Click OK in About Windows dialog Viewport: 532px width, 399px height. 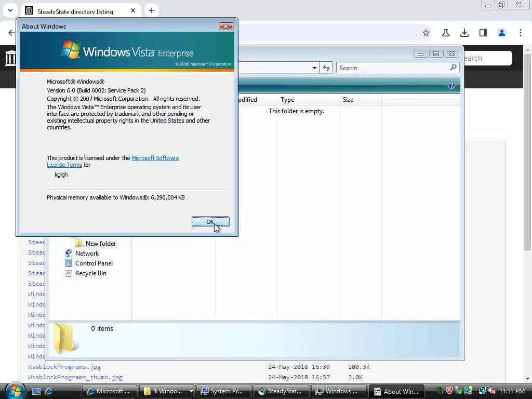(x=210, y=222)
